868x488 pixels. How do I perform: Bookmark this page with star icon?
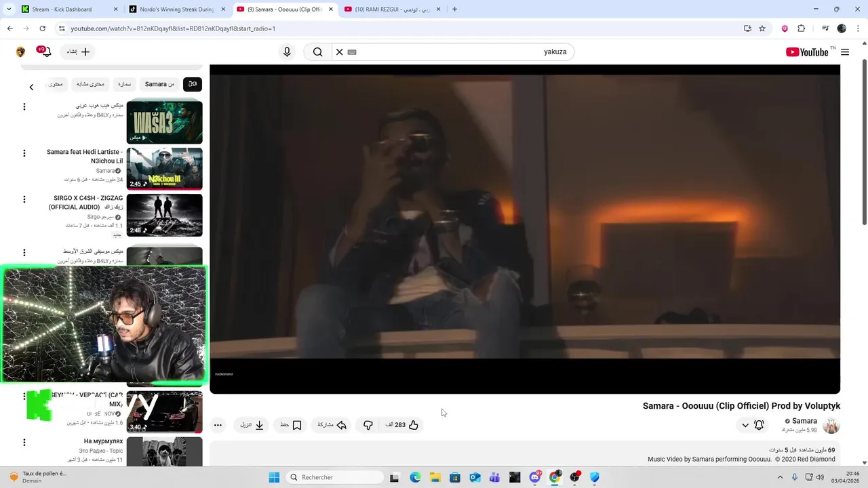click(762, 28)
